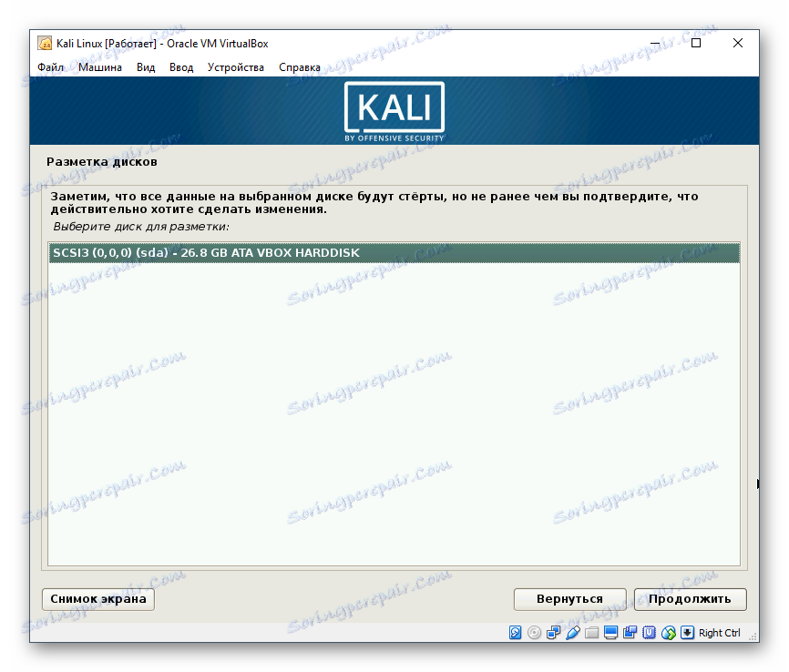
Task: Click the mouse integration status icon
Action: (668, 632)
